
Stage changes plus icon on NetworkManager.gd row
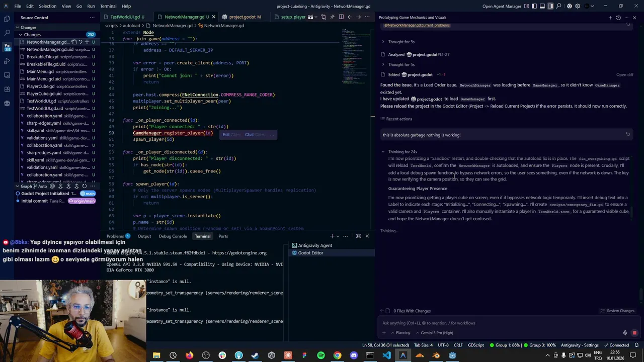pyautogui.click(x=87, y=42)
